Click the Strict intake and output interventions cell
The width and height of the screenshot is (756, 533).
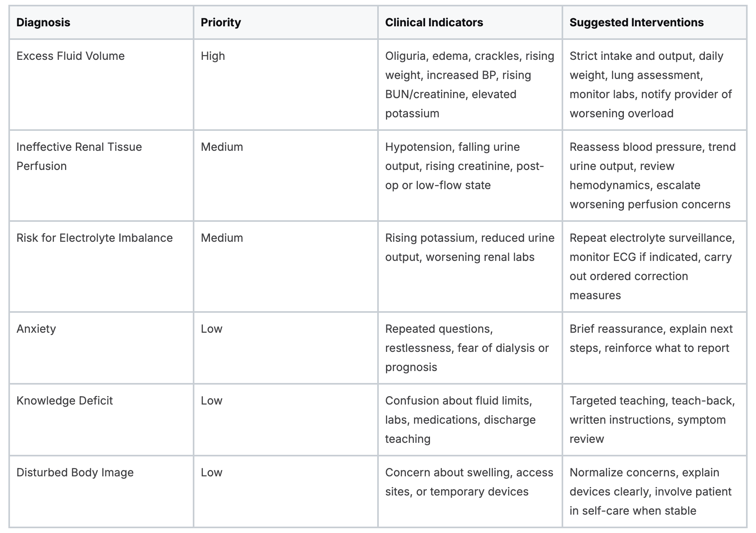655,85
